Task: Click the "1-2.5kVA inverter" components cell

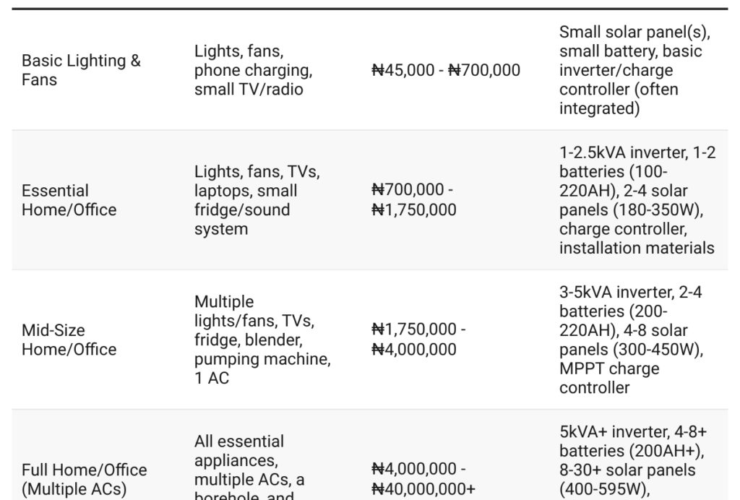Action: click(x=637, y=200)
